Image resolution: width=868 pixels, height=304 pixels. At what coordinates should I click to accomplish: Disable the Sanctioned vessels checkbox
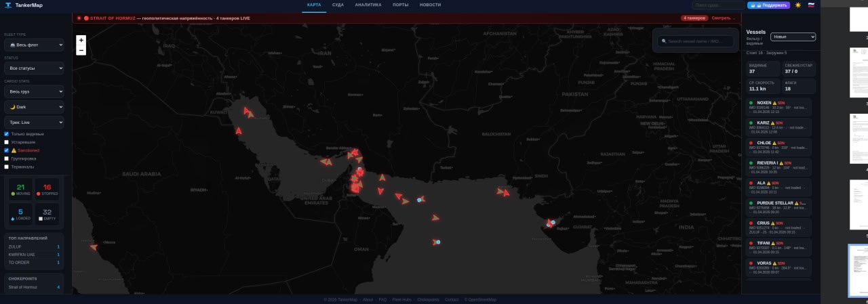(7, 150)
